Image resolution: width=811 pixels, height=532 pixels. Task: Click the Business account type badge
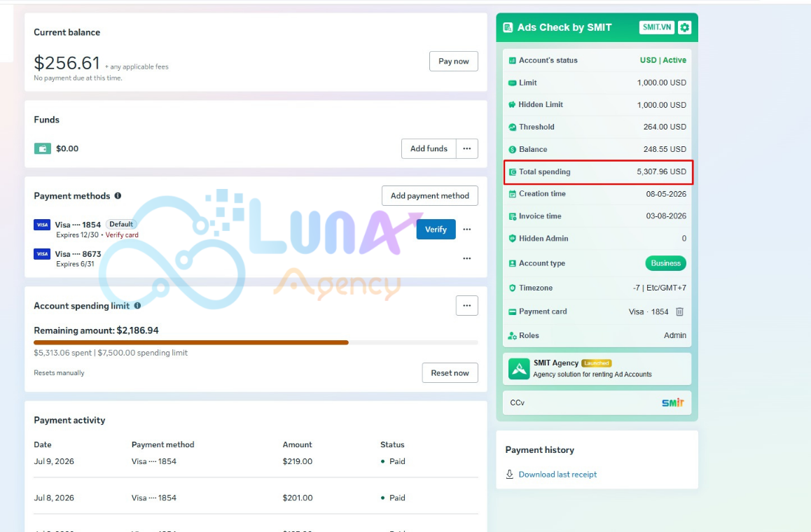point(665,263)
